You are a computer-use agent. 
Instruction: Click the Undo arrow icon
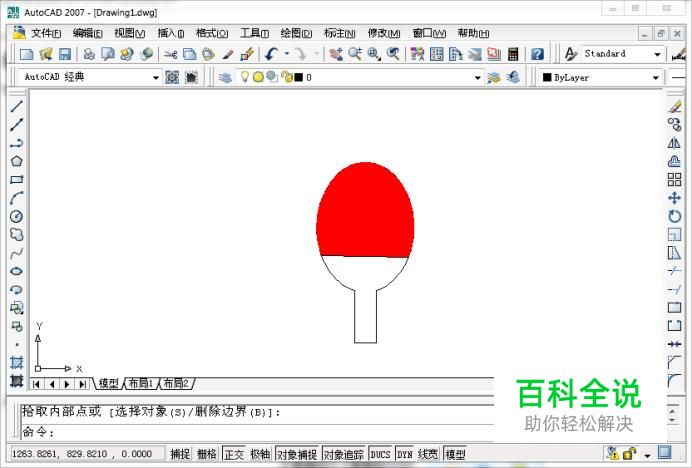point(271,54)
